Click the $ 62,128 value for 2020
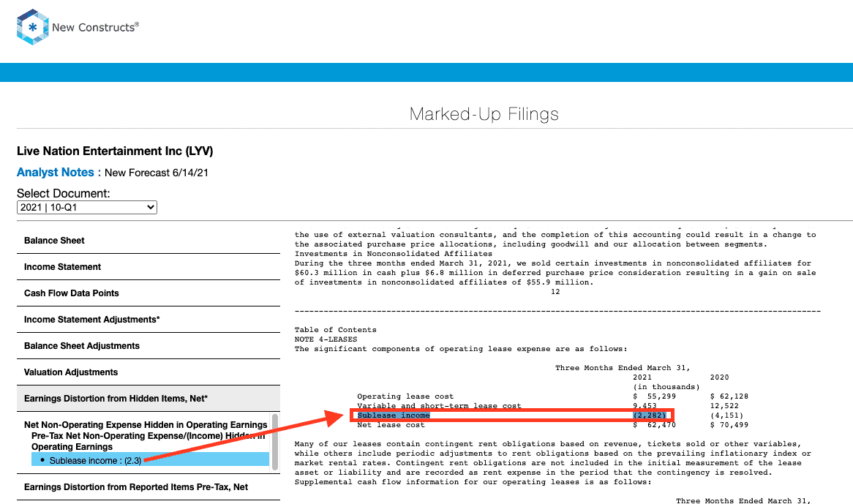Image resolution: width=853 pixels, height=504 pixels. 729,396
